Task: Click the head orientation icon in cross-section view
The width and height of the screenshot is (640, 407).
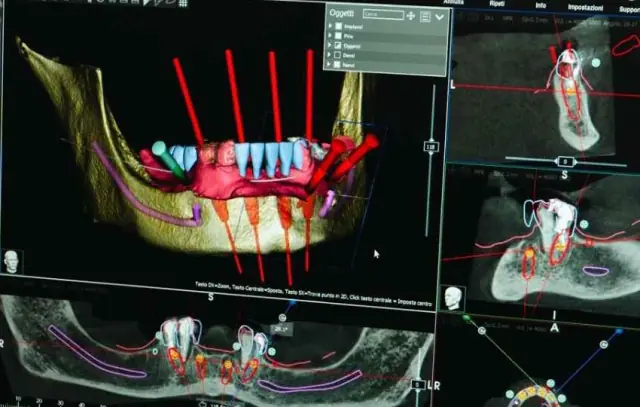Action: tap(453, 298)
